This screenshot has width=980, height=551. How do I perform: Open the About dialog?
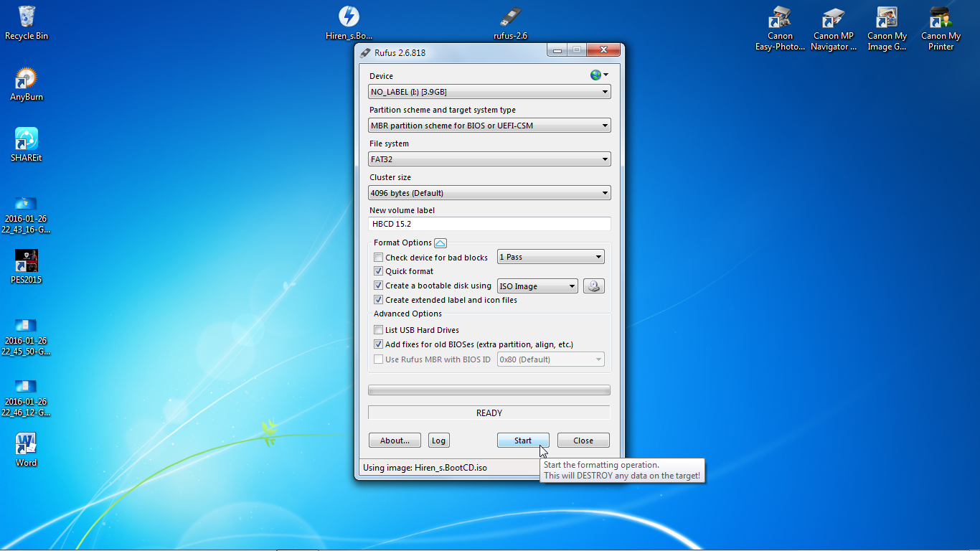coord(395,441)
